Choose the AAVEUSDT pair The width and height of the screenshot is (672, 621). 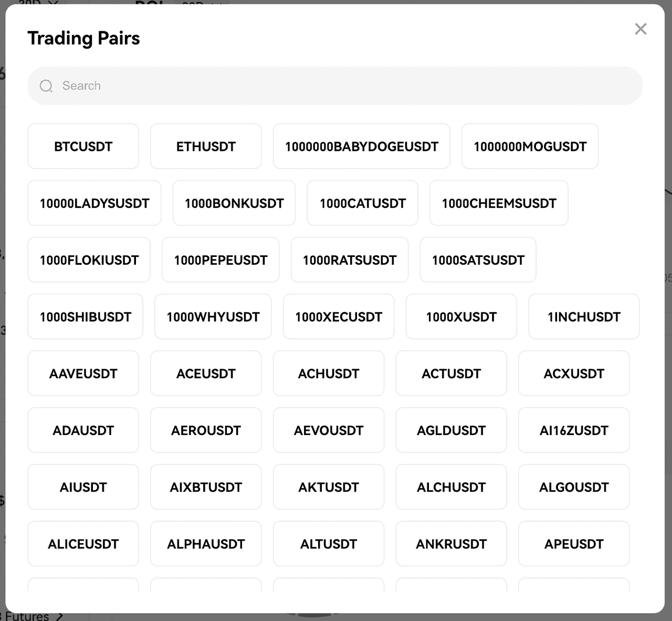pyautogui.click(x=83, y=373)
